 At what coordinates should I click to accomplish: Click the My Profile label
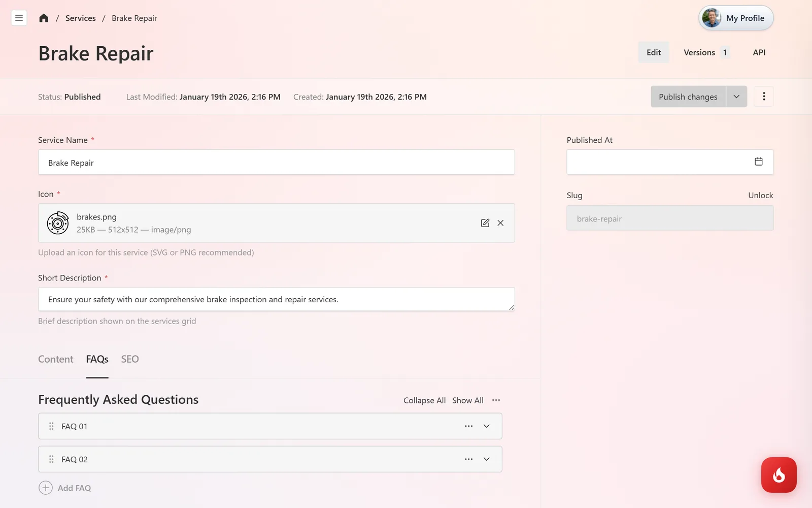click(x=745, y=18)
